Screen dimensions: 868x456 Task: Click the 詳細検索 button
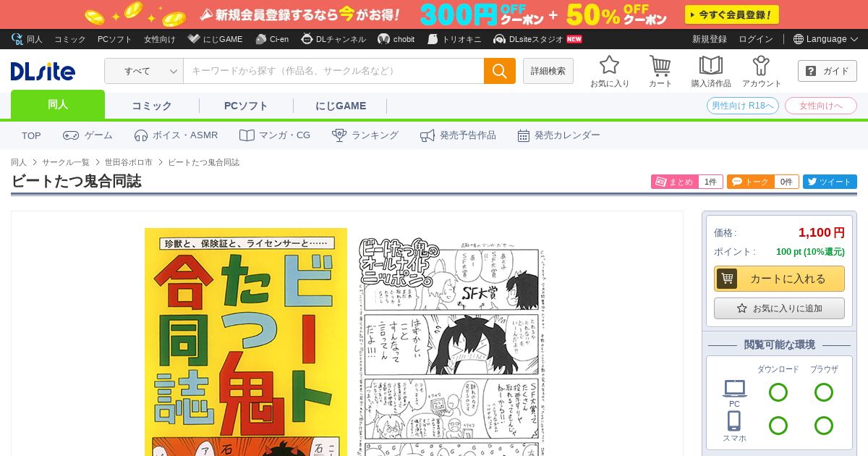(x=548, y=71)
